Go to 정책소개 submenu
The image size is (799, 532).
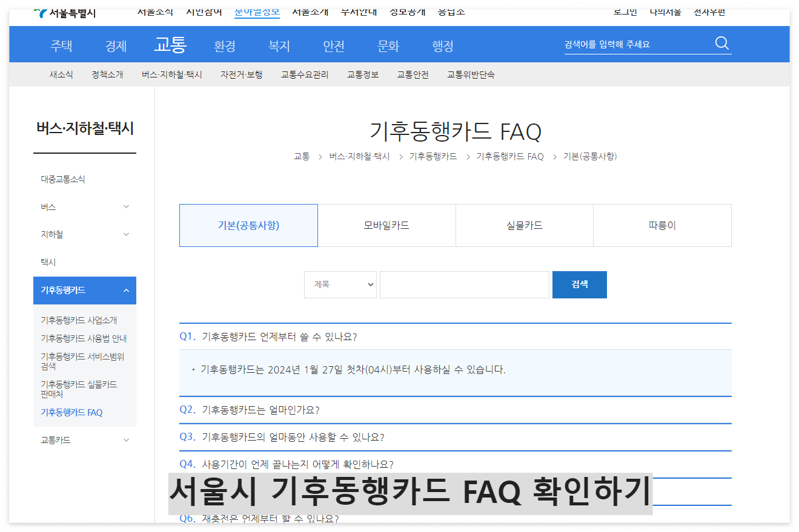107,74
